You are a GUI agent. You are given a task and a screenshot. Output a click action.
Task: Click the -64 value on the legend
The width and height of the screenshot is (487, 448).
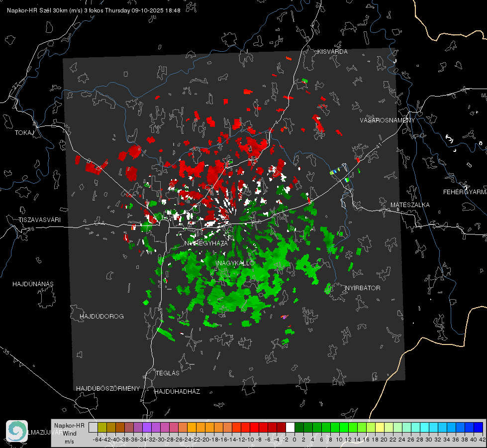pos(97,440)
